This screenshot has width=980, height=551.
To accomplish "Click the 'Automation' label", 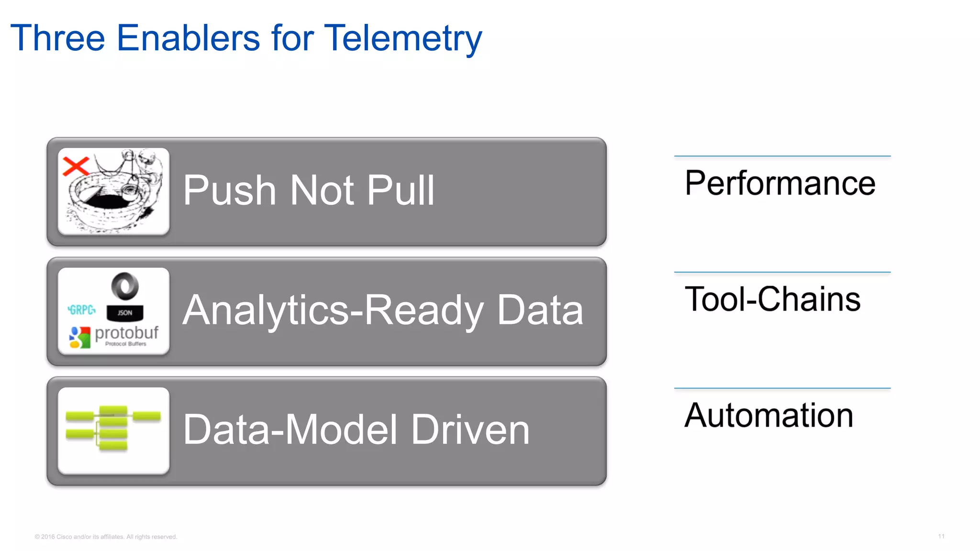I will tap(768, 415).
